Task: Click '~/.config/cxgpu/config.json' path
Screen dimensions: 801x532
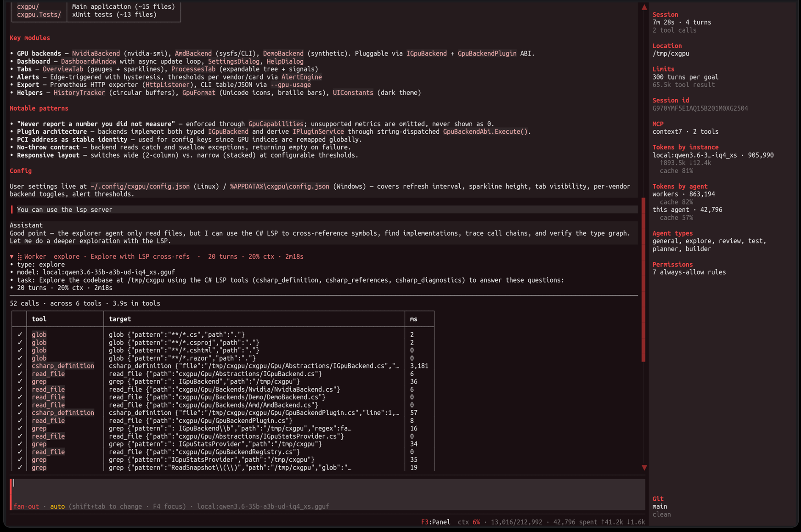Action: (140, 186)
